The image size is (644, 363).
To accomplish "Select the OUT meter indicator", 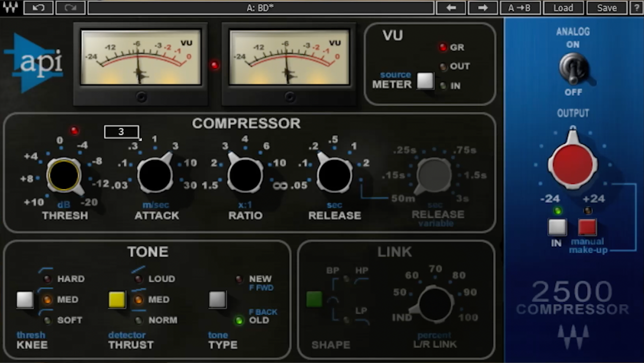I will pos(443,66).
